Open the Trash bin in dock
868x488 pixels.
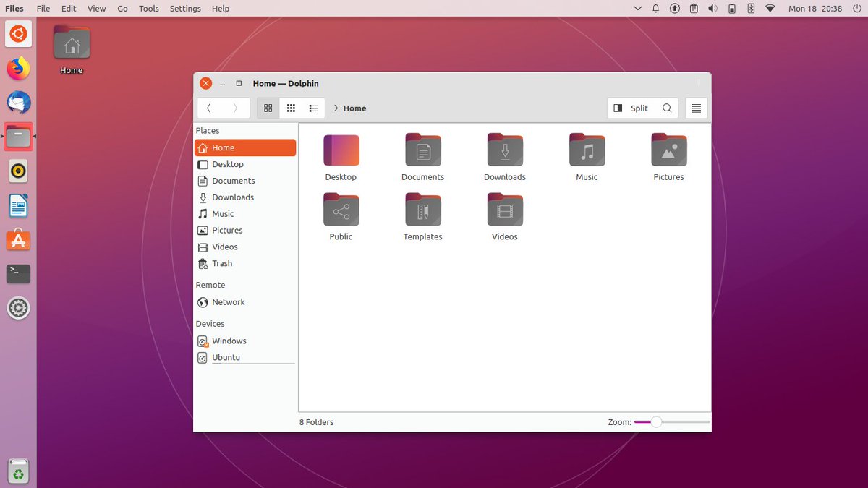pyautogui.click(x=18, y=471)
